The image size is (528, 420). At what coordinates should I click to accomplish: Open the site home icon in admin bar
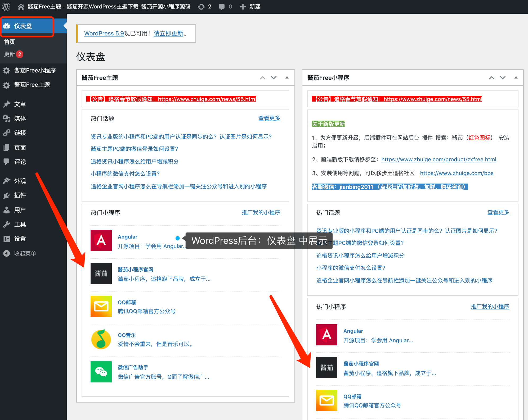[21, 7]
